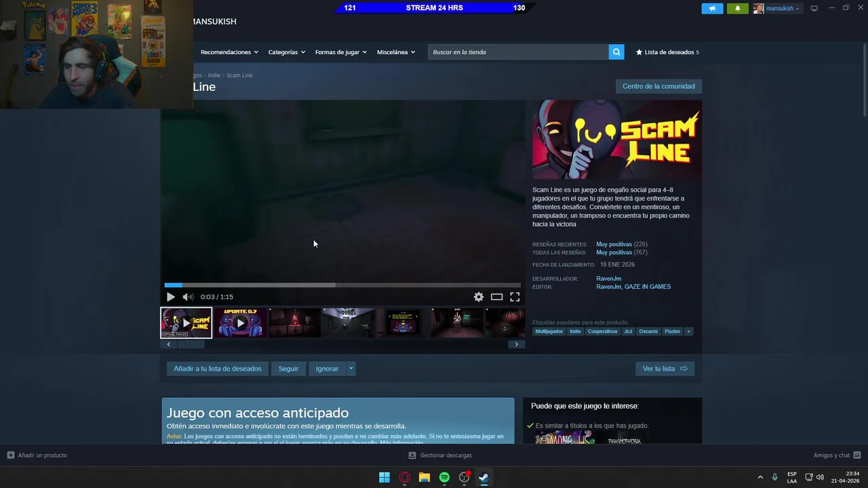
Task: Open the Amigos y chat icon
Action: point(857,455)
